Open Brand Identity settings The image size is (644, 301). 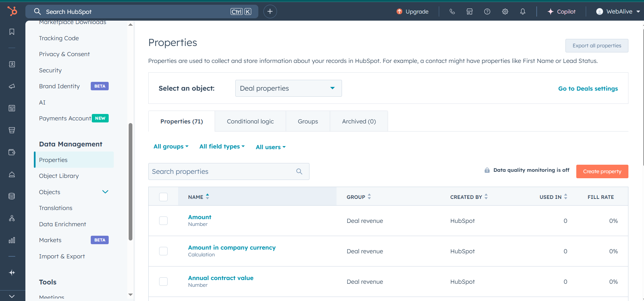pyautogui.click(x=59, y=86)
